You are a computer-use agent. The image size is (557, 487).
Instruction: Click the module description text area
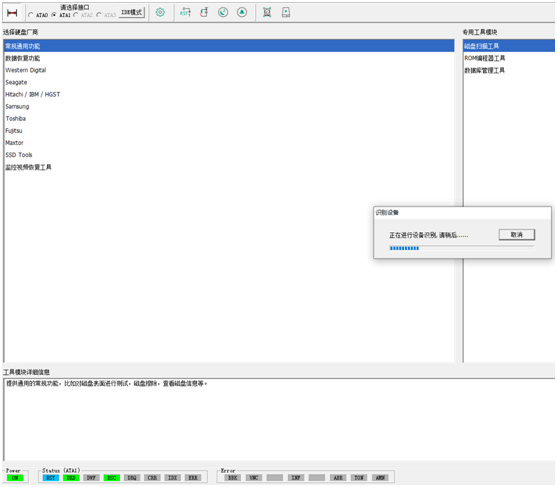pos(279,420)
